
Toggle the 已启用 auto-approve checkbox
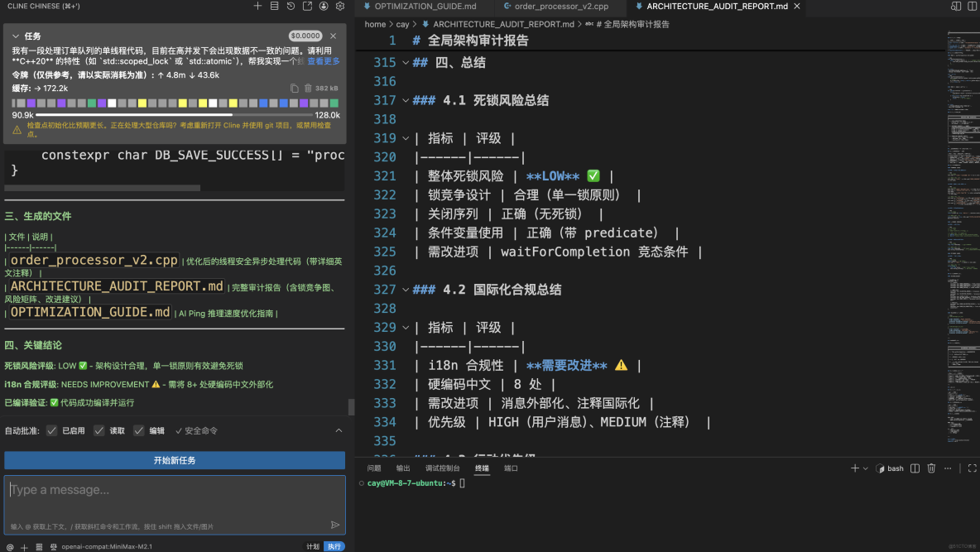52,430
